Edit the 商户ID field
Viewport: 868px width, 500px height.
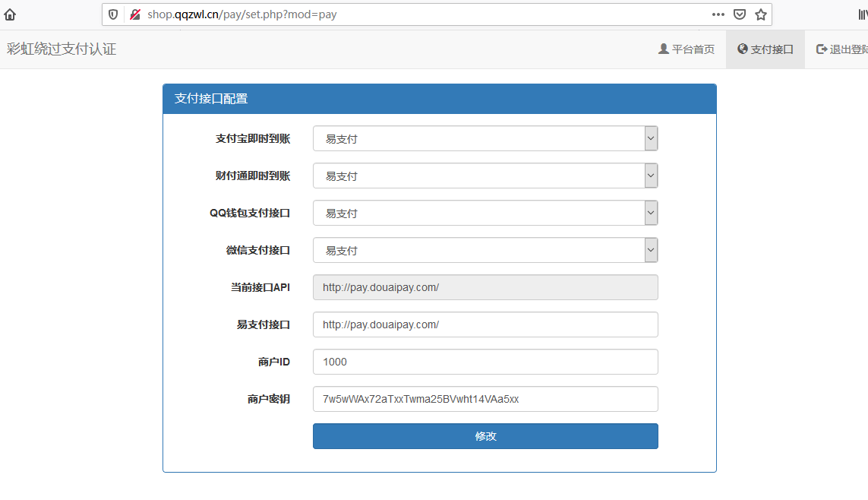485,362
